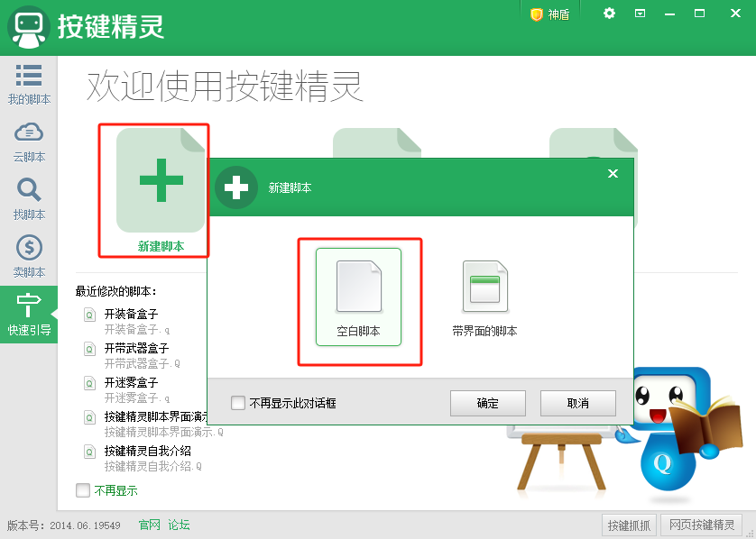Click the file icon beside 开装备盒子
Viewport: 756px width, 539px height.
tap(89, 315)
